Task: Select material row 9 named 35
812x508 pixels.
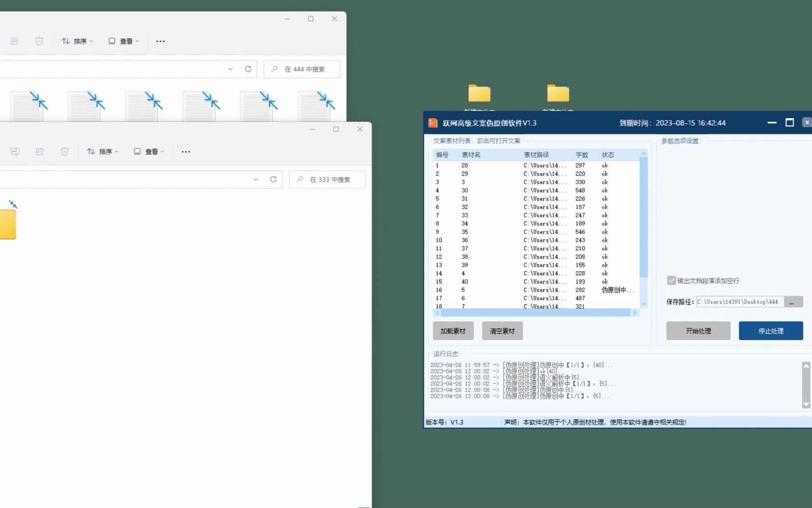Action: click(536, 232)
